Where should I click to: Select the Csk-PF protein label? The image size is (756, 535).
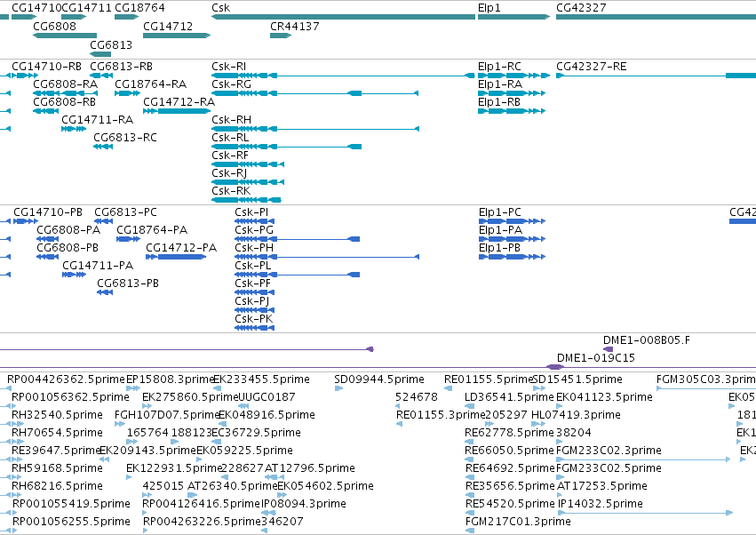(252, 283)
